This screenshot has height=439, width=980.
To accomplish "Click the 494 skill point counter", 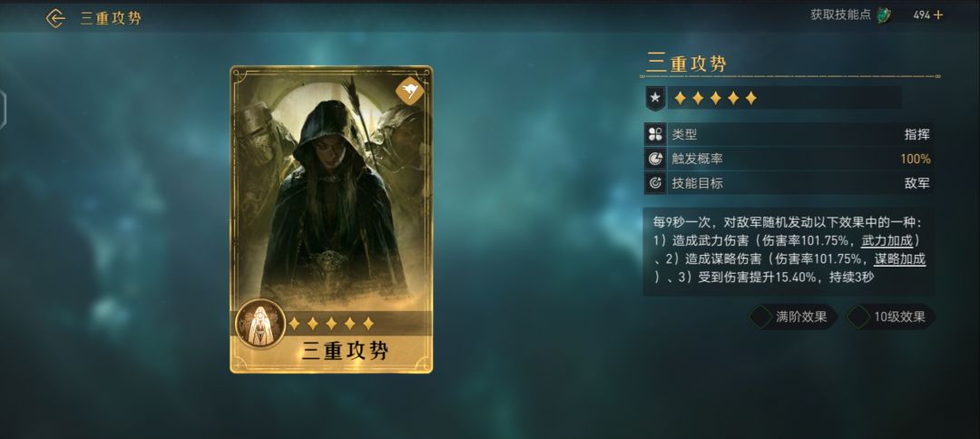I will click(x=921, y=15).
